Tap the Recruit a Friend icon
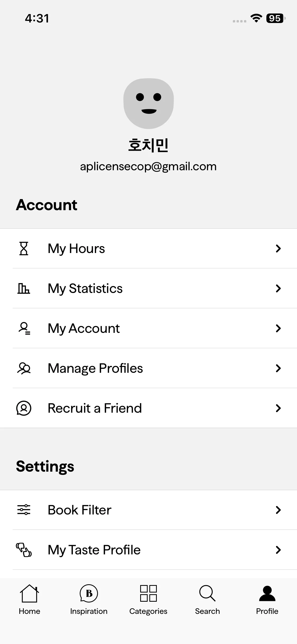Image resolution: width=297 pixels, height=644 pixels. point(24,408)
